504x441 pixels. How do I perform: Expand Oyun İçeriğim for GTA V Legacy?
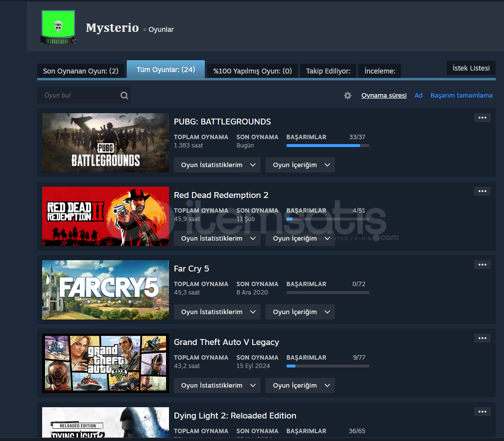pyautogui.click(x=300, y=385)
